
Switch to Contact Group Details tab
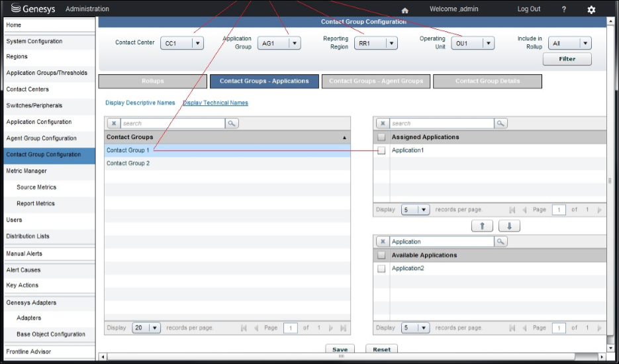(x=487, y=81)
